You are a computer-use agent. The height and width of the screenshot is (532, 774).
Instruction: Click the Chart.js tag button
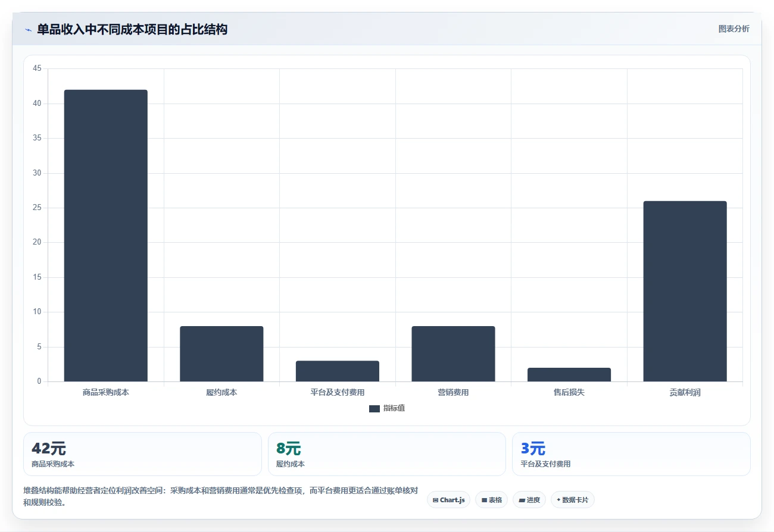448,500
